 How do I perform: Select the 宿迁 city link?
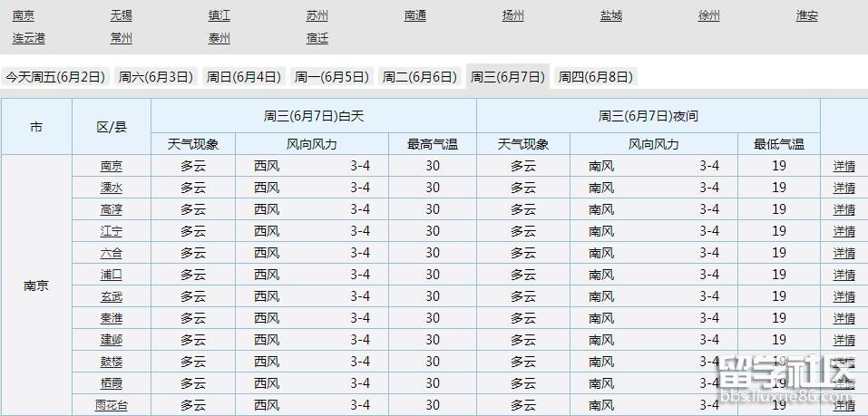pos(317,38)
